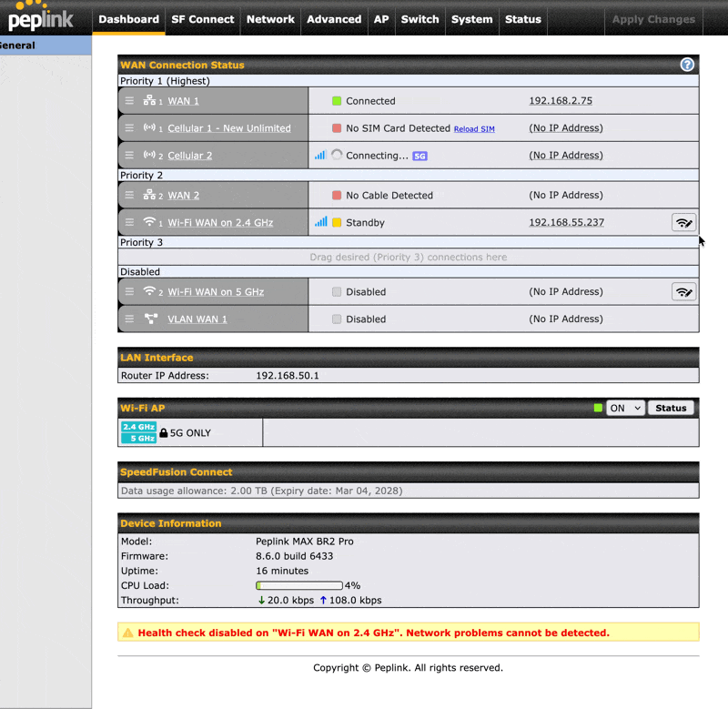This screenshot has height=709, width=728.
Task: Open Wi-Fi connection editor for 2.4 GHz WAN
Action: click(684, 222)
